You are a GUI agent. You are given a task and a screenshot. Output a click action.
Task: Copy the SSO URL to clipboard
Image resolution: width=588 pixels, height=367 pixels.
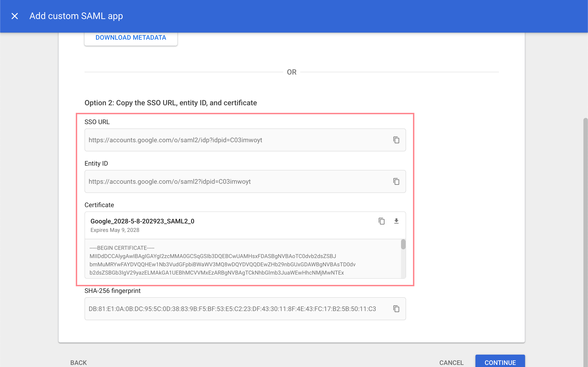point(396,140)
